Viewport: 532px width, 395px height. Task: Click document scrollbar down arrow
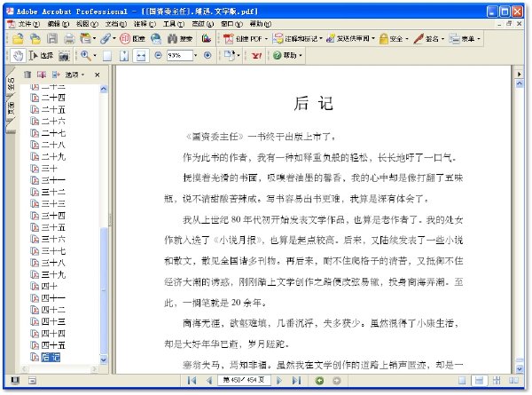[519, 367]
